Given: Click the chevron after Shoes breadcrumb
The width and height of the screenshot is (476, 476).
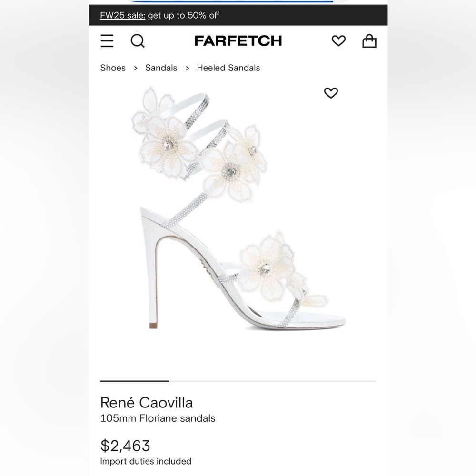Looking at the screenshot, I should click(136, 68).
